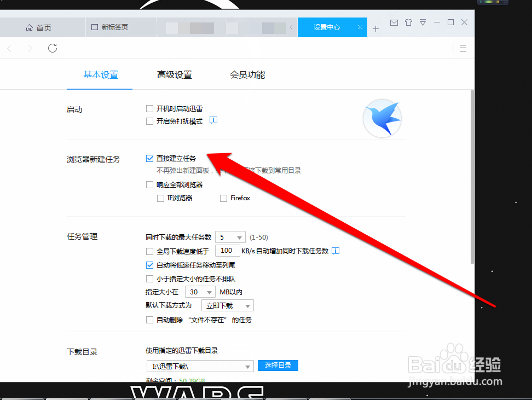The height and width of the screenshot is (400, 532).
Task: Switch to 会员功能 tab
Action: tap(247, 74)
